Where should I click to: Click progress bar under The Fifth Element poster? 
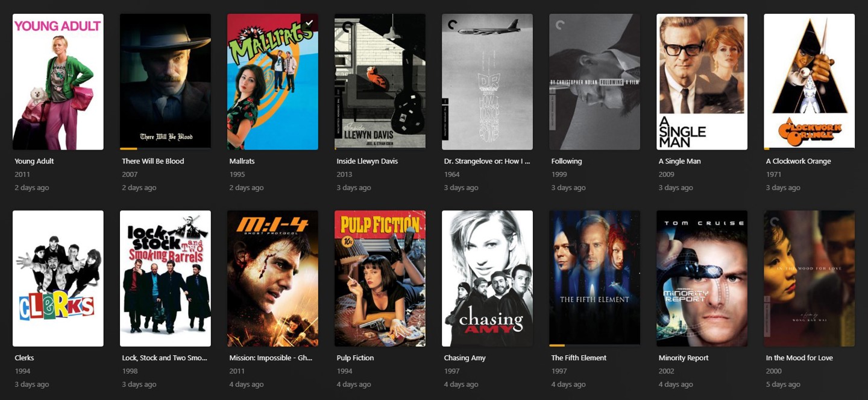(x=594, y=345)
